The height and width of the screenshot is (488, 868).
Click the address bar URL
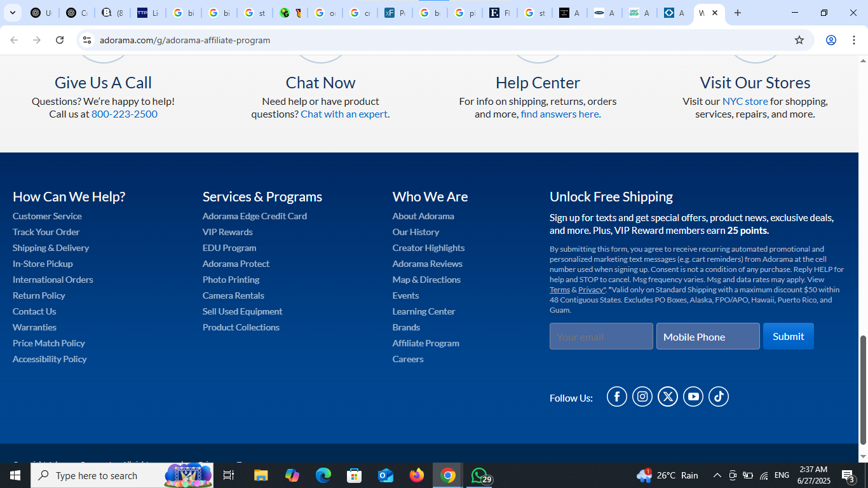click(185, 40)
